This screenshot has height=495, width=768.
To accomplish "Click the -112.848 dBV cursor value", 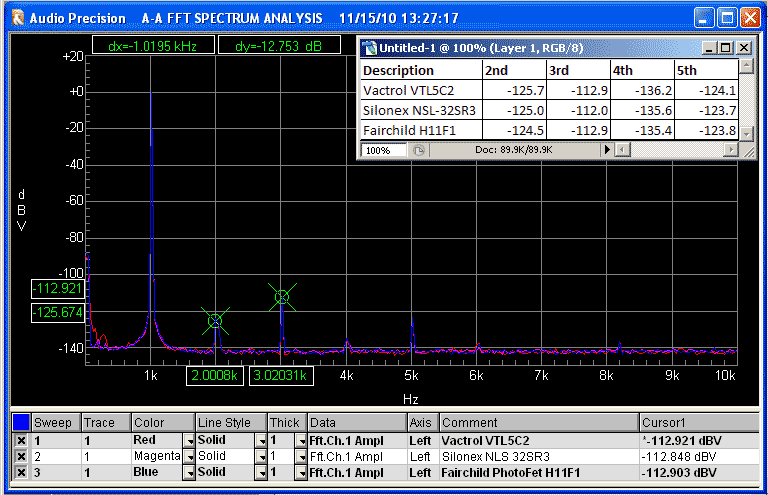I will (x=679, y=457).
